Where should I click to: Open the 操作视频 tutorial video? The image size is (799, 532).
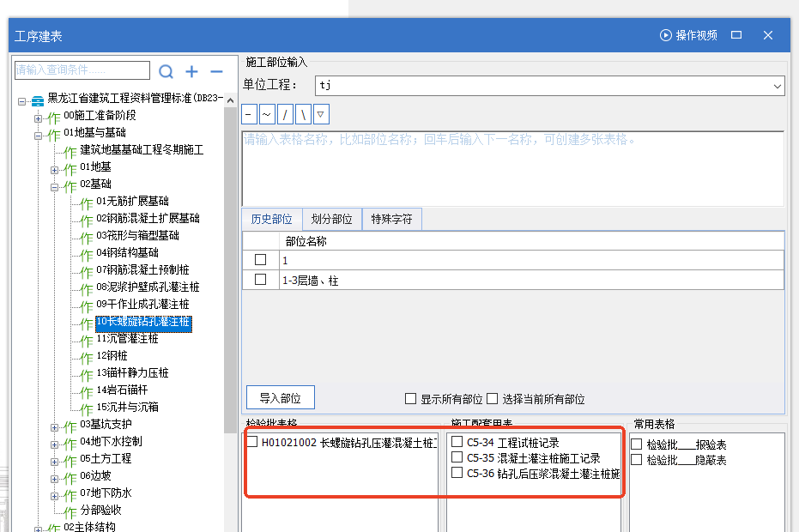coord(688,35)
